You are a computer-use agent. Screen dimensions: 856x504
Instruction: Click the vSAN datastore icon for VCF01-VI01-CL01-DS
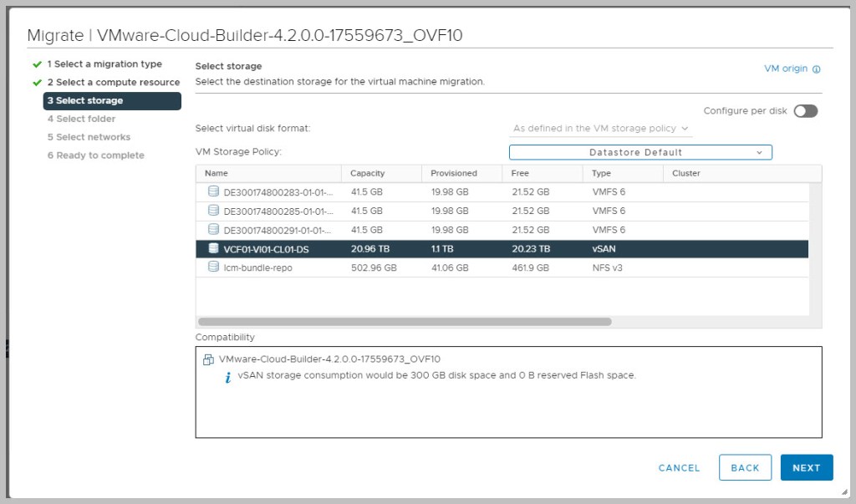click(213, 248)
